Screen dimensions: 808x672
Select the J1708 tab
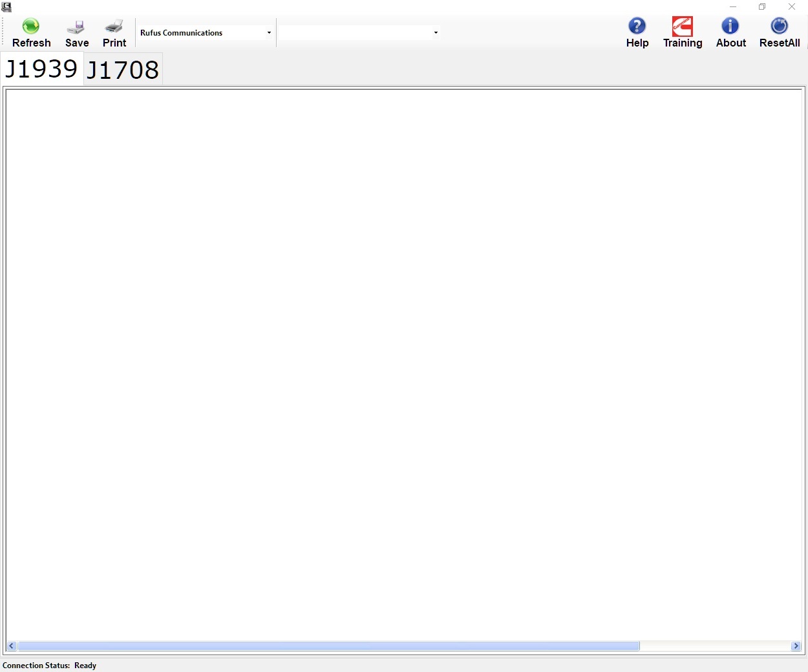pyautogui.click(x=123, y=70)
